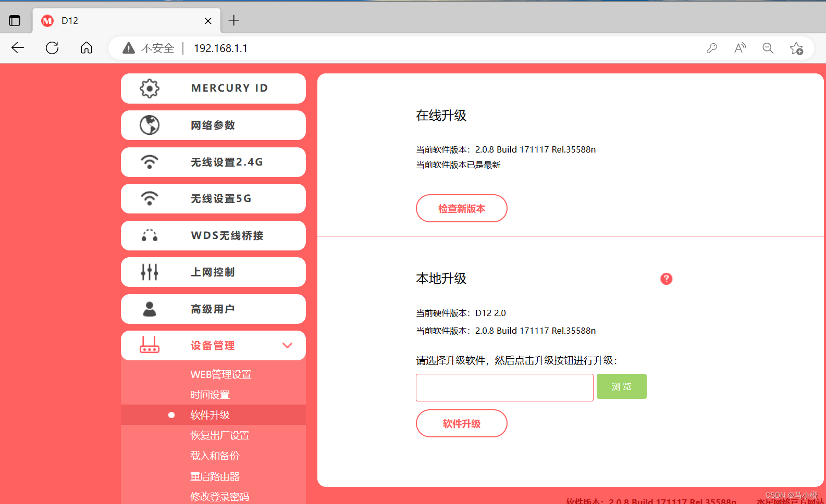Click the read aloud icon

pos(740,48)
